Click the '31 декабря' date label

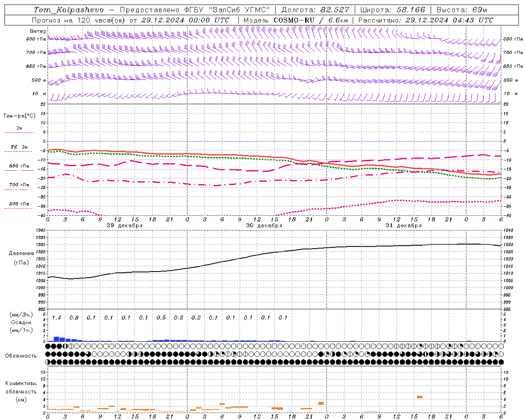tap(404, 226)
